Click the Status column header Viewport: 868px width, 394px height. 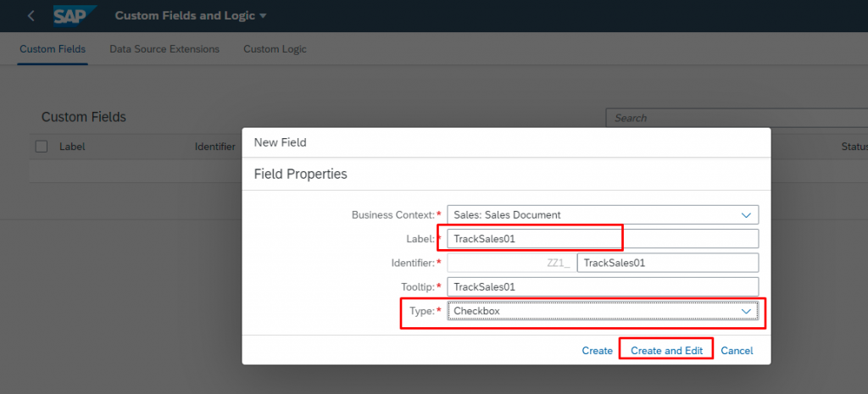(853, 147)
